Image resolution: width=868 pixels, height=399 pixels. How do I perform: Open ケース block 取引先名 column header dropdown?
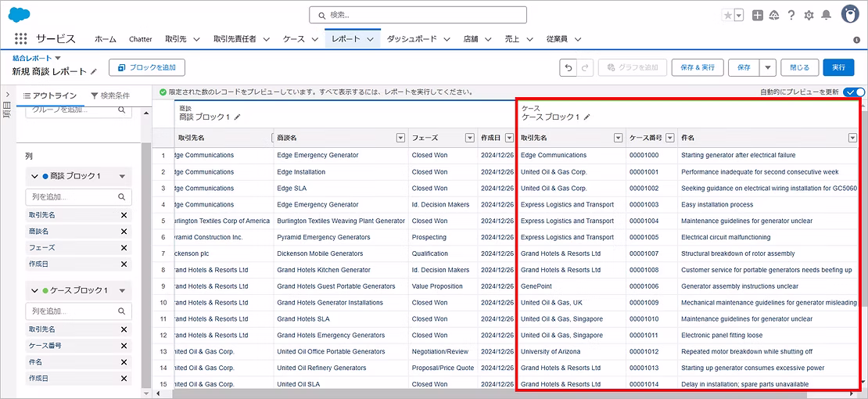[619, 138]
